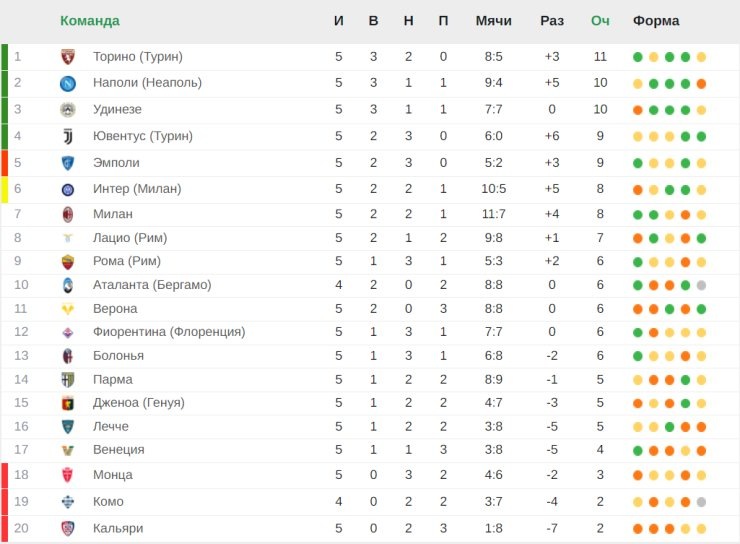The height and width of the screenshot is (544, 740).
Task: Click the Genoa club crest
Action: pos(68,403)
